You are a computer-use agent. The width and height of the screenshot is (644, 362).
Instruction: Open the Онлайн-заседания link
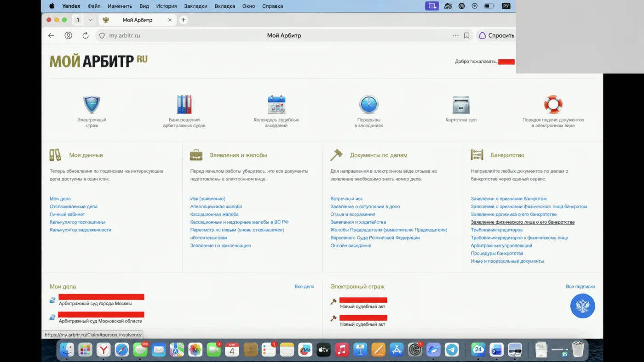click(x=351, y=246)
